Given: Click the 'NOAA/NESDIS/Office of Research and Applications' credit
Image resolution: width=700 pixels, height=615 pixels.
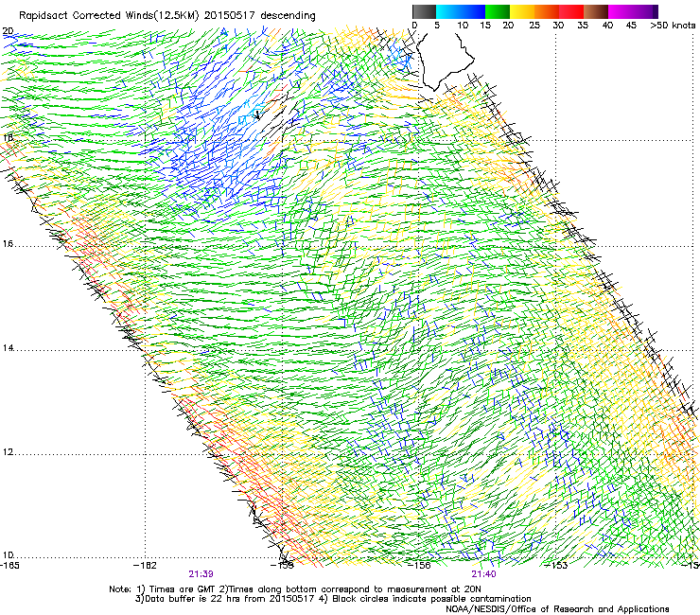Looking at the screenshot, I should tap(557, 609).
